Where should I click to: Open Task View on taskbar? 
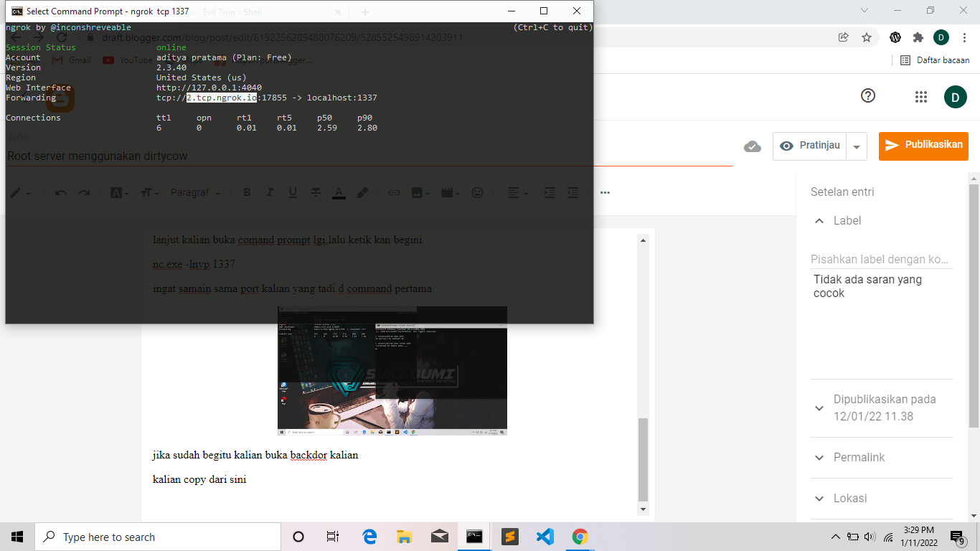333,537
